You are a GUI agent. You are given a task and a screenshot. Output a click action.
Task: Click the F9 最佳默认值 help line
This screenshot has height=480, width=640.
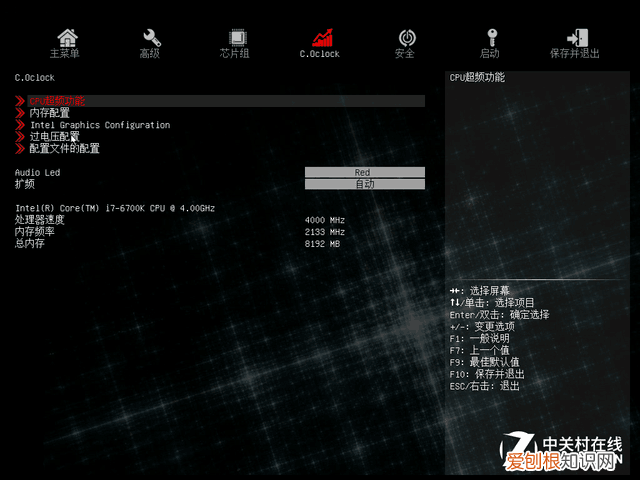click(x=484, y=361)
